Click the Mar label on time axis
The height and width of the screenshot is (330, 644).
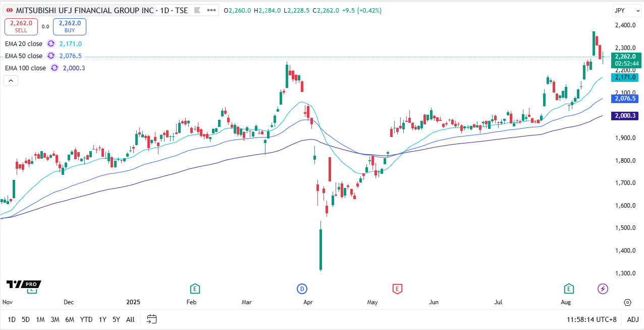[x=246, y=302]
